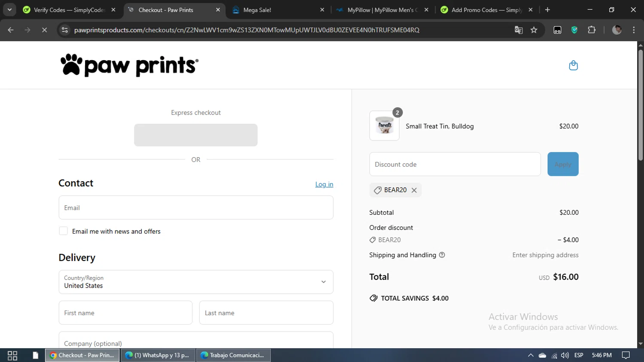Click the TOTAL SAVINGS $4.00 text
The height and width of the screenshot is (362, 644).
(x=415, y=298)
